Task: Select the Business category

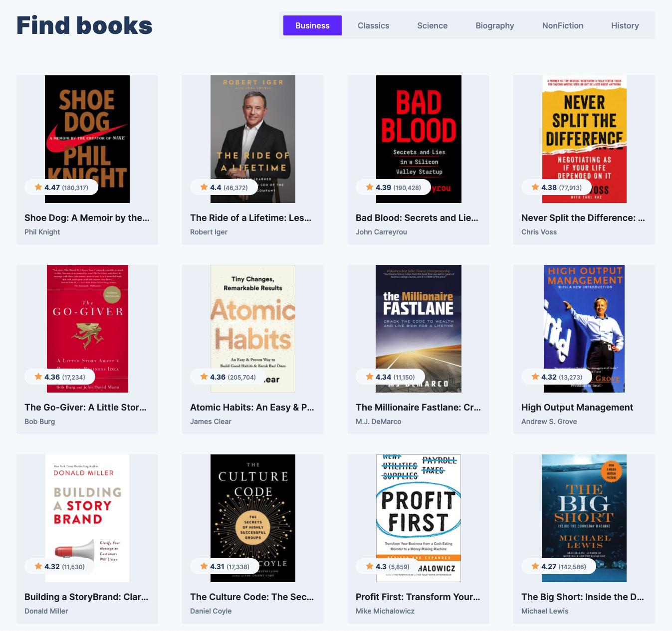Action: (x=312, y=25)
